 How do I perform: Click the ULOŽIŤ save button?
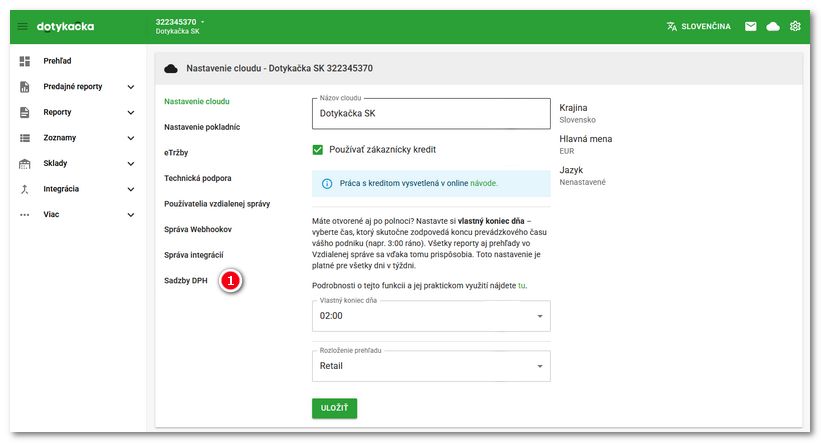[x=335, y=408]
